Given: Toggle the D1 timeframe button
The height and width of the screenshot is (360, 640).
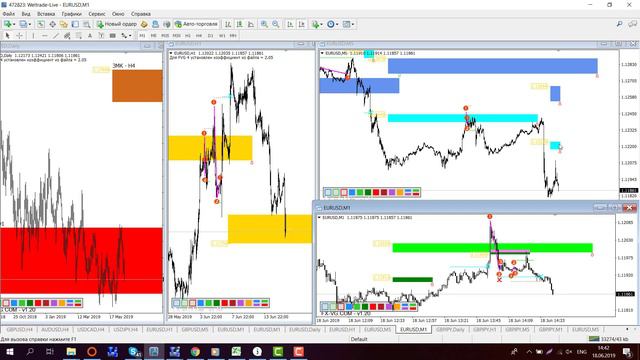Looking at the screenshot, I should 211,36.
